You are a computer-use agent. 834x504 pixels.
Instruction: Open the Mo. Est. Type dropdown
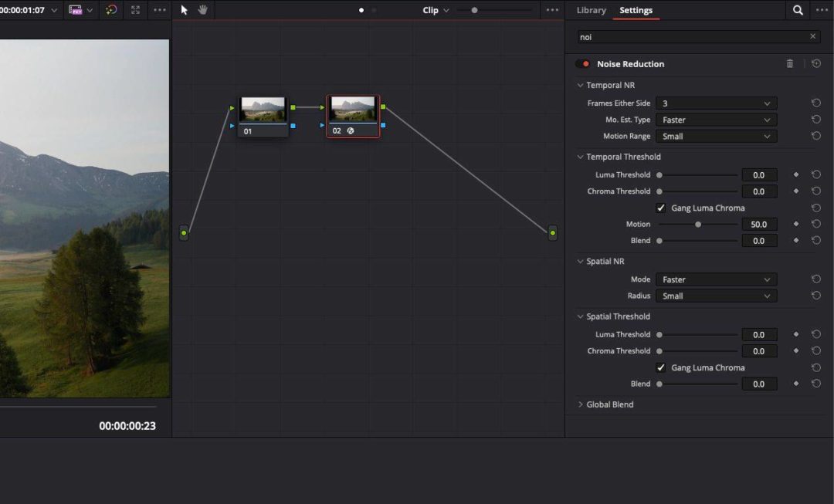[x=715, y=120]
